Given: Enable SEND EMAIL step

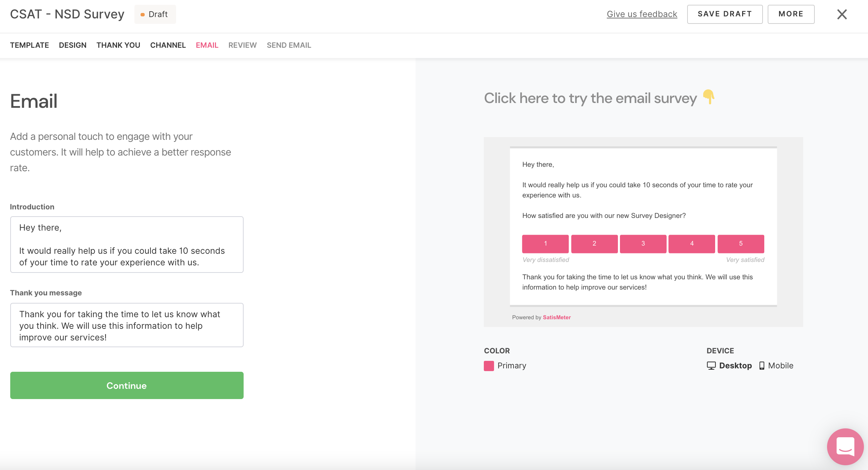Looking at the screenshot, I should tap(289, 45).
